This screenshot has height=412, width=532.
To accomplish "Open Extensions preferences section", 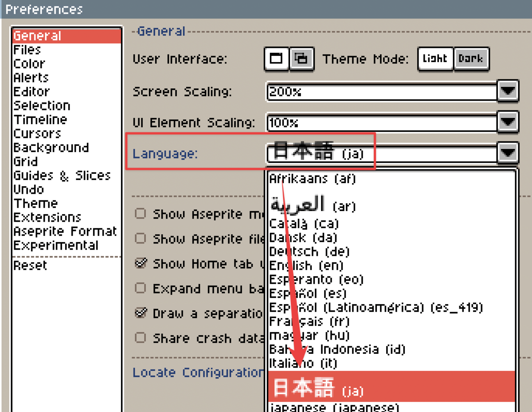I will [x=66, y=217].
